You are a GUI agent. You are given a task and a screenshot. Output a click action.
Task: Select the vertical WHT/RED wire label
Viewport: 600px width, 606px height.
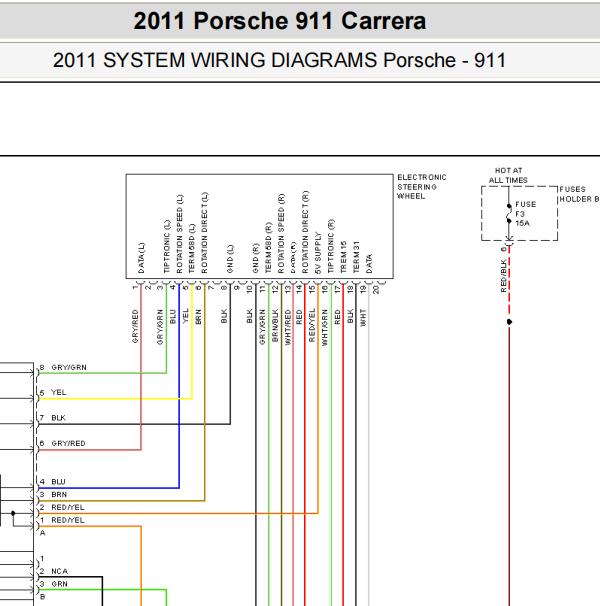pyautogui.click(x=288, y=327)
